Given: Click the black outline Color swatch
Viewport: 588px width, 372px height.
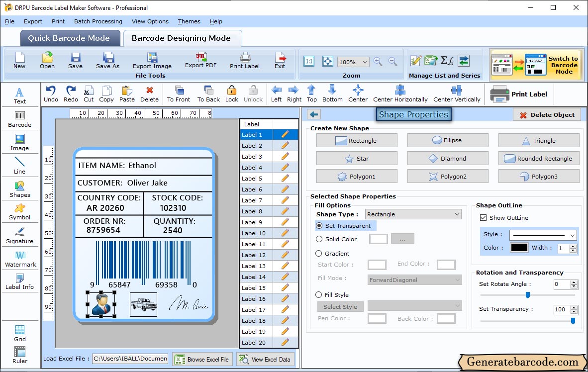Looking at the screenshot, I should [x=519, y=248].
